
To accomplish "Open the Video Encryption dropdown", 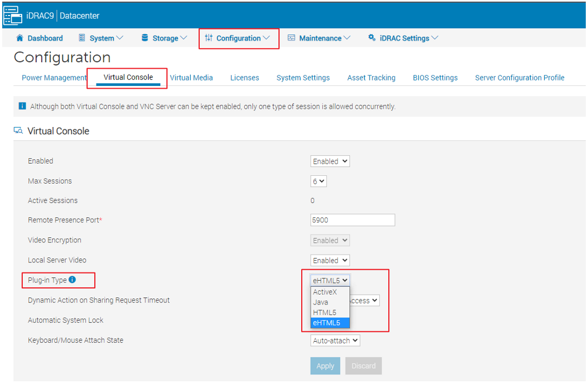I will 330,240.
